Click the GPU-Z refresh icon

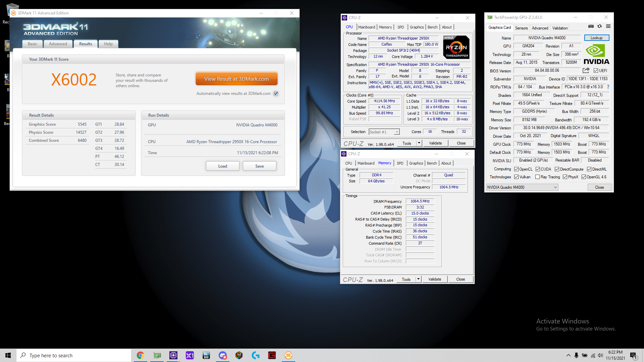click(x=599, y=26)
